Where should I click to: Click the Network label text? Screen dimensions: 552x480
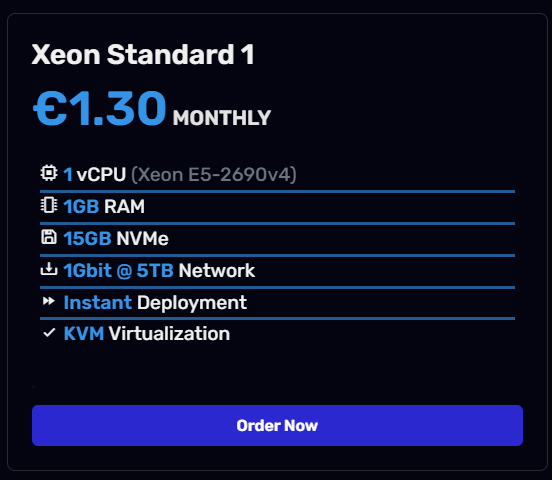pyautogui.click(x=217, y=270)
